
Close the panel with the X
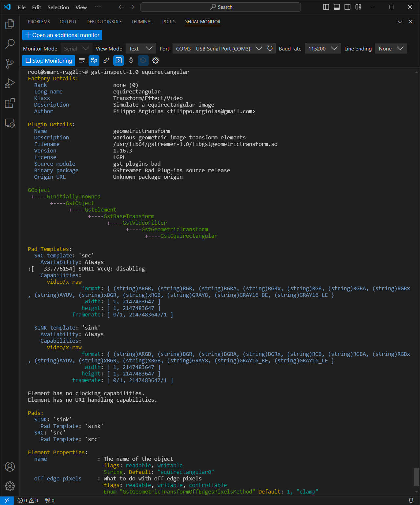[410, 22]
